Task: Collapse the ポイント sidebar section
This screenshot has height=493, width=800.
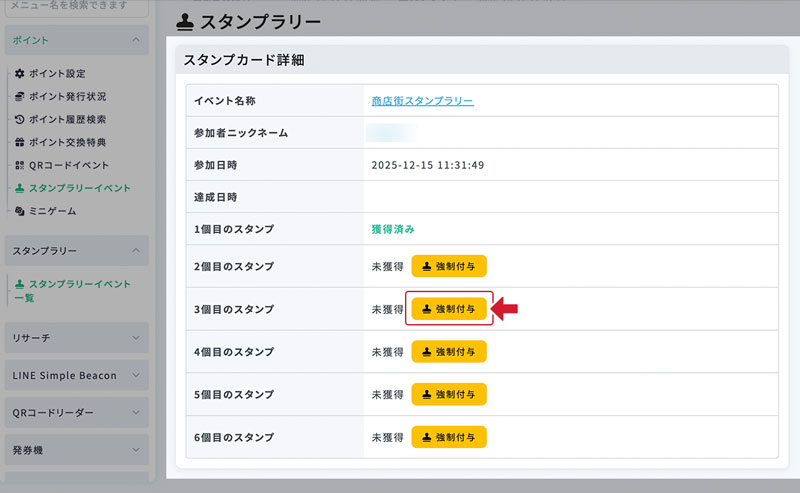Action: pos(135,40)
